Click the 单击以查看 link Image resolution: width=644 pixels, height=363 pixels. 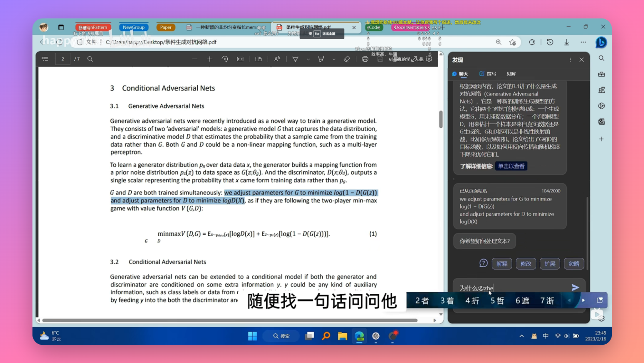click(x=511, y=166)
